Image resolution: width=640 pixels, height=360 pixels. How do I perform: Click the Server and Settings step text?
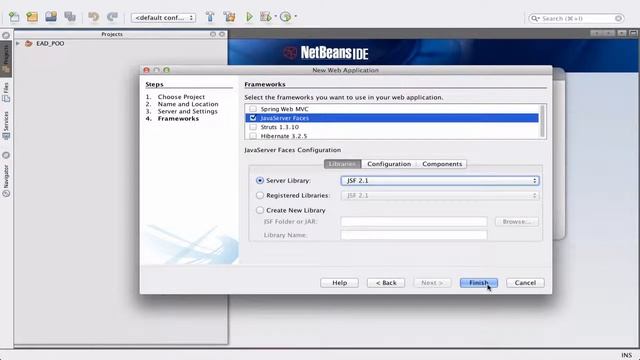(x=188, y=111)
